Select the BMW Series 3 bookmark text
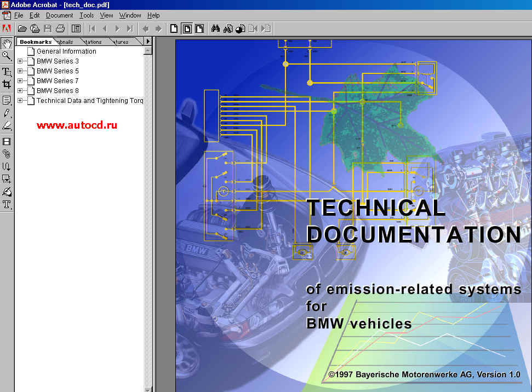Screen dimensions: 532x392 [x=58, y=61]
